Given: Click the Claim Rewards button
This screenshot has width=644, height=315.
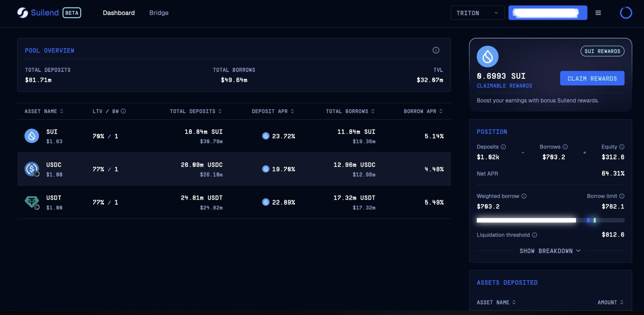Looking at the screenshot, I should coord(592,78).
